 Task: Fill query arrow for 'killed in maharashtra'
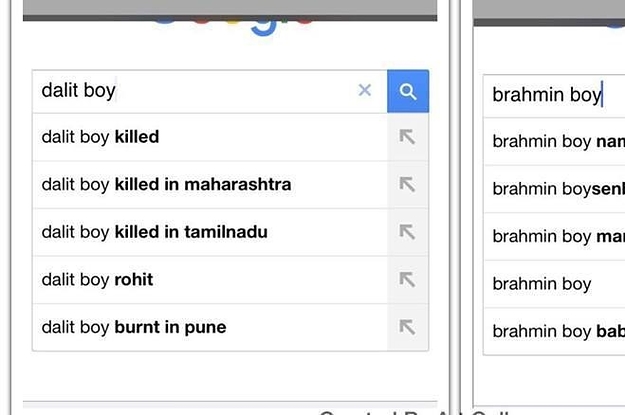[x=407, y=184]
